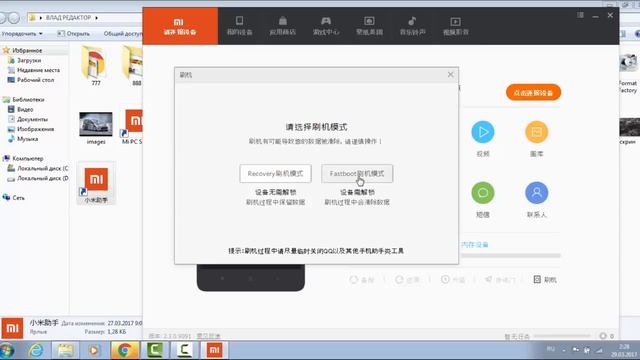Select the Mi PC S shortcut icon
The image size is (640, 360).
coord(132,127)
